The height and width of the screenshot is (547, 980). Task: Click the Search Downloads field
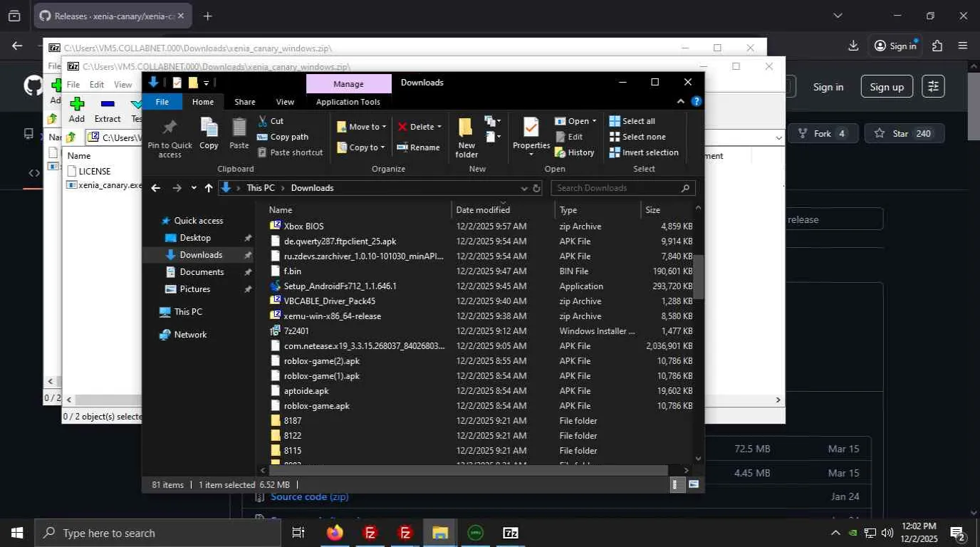coord(624,188)
